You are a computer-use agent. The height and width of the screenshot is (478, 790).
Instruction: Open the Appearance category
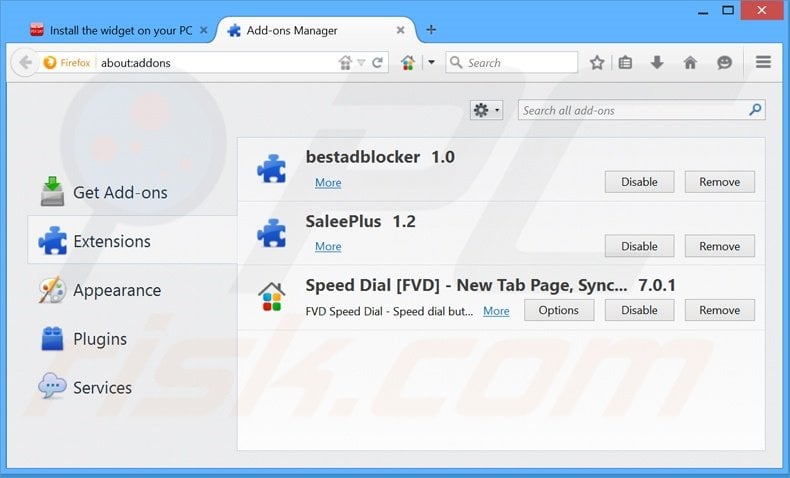[132, 290]
